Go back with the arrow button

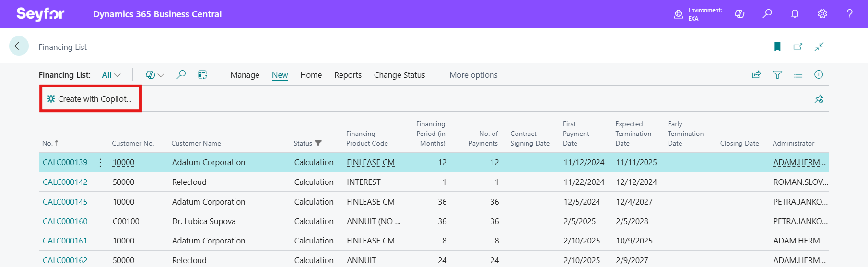(19, 46)
